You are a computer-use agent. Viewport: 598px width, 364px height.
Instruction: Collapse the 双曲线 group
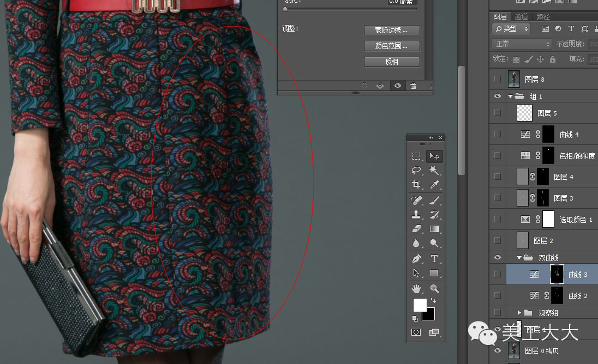(519, 258)
